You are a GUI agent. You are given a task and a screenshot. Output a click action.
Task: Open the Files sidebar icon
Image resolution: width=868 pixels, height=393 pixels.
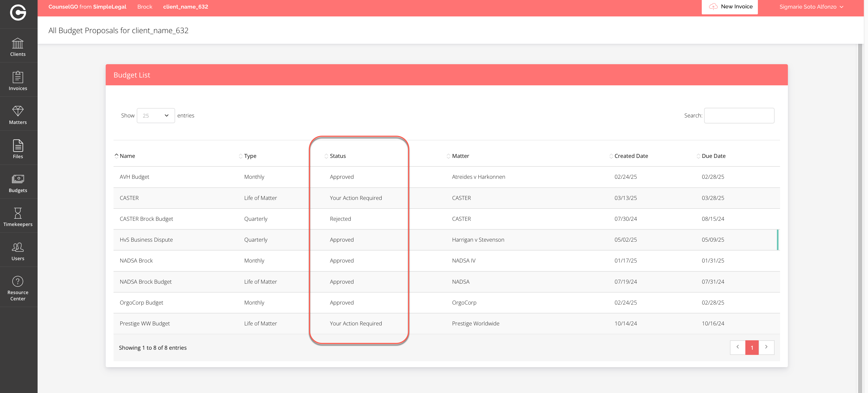[18, 146]
